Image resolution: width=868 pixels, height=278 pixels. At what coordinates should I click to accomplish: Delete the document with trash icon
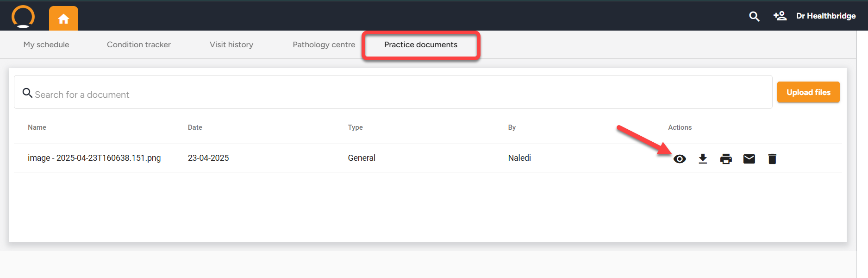(772, 159)
